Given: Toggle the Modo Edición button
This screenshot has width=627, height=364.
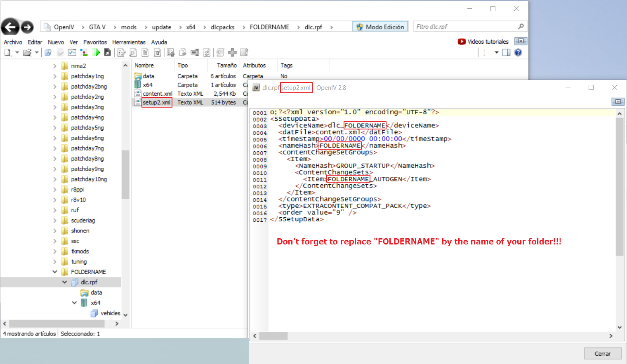Looking at the screenshot, I should (x=380, y=27).
